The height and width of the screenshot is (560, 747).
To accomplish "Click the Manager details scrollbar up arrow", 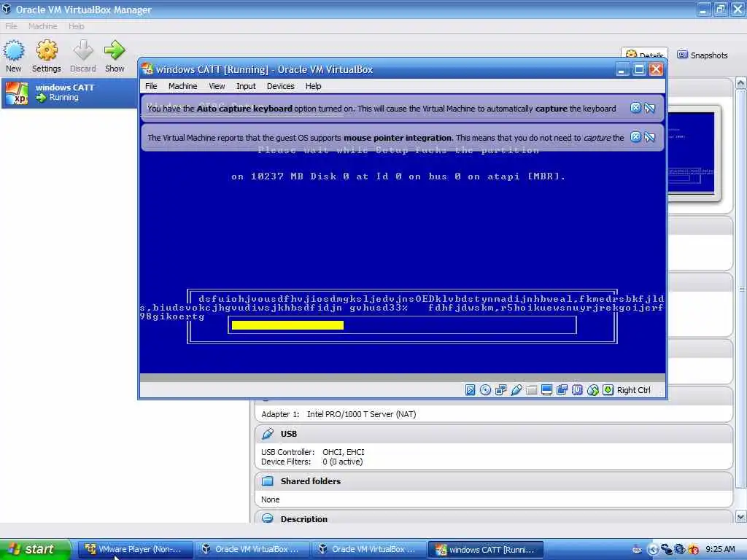I will [x=741, y=83].
